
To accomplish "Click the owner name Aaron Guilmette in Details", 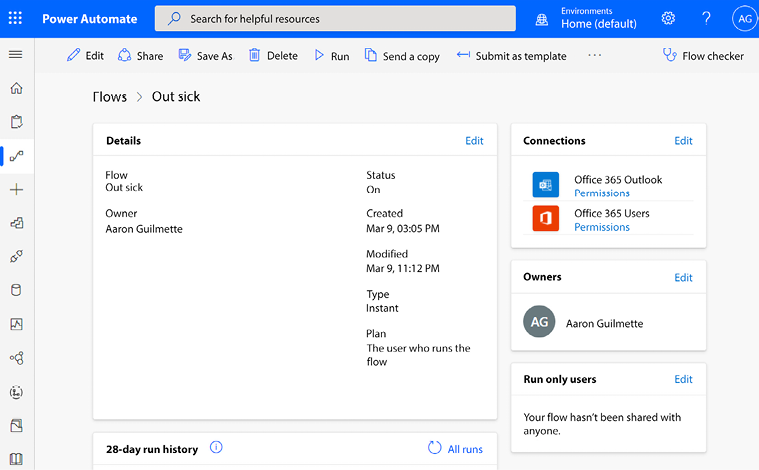I will (x=144, y=229).
